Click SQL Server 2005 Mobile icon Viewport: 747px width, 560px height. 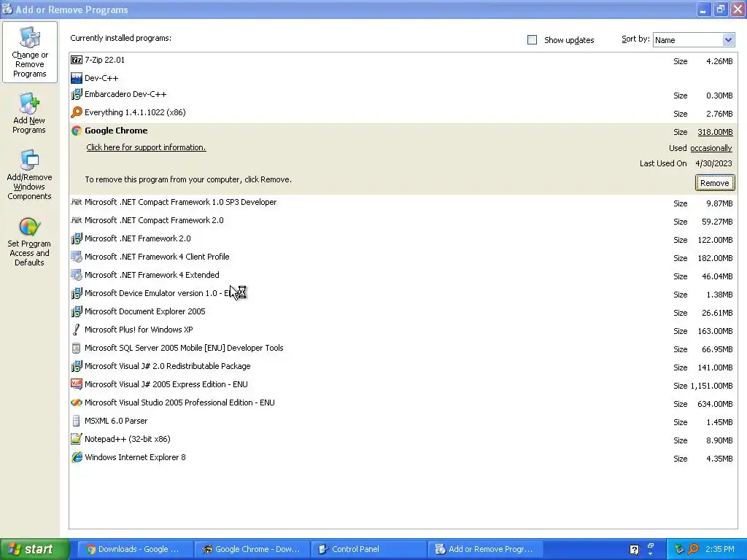(76, 348)
